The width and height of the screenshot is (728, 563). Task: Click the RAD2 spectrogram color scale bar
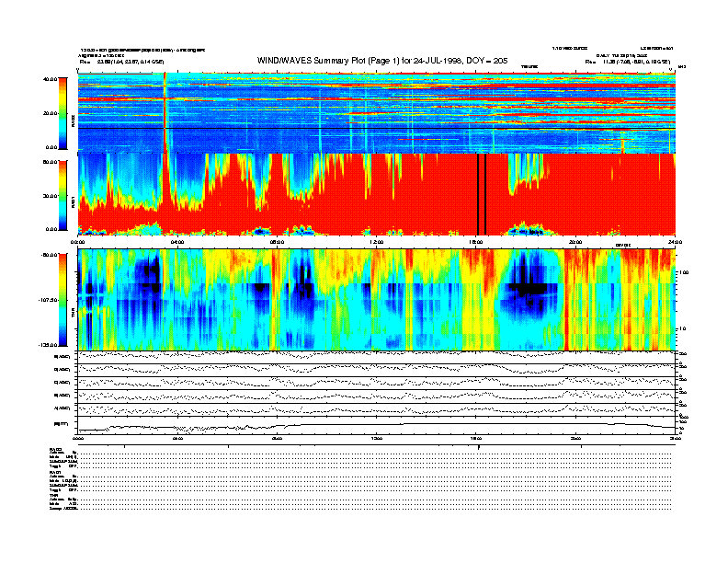pos(63,113)
